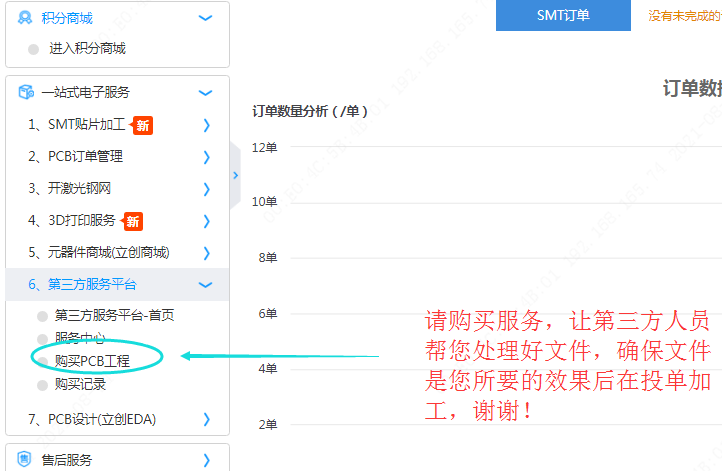Click the 积分商城 medal icon
The image size is (722, 471).
tap(25, 18)
